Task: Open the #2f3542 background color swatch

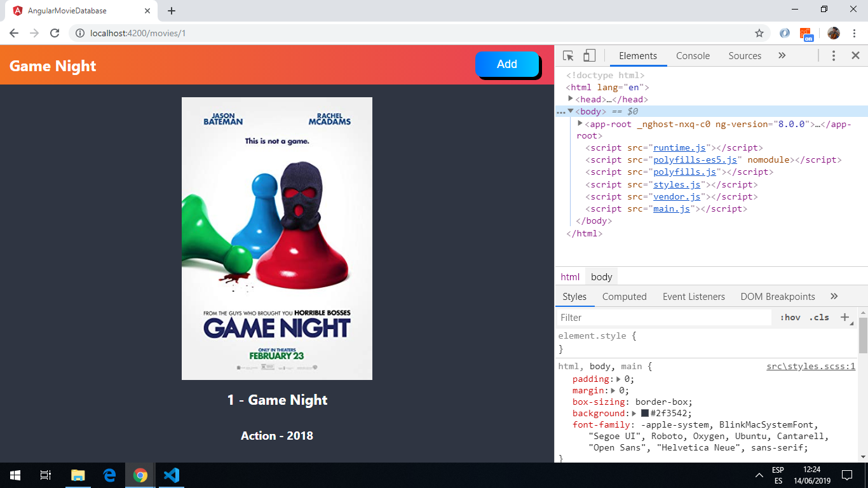Action: click(645, 413)
